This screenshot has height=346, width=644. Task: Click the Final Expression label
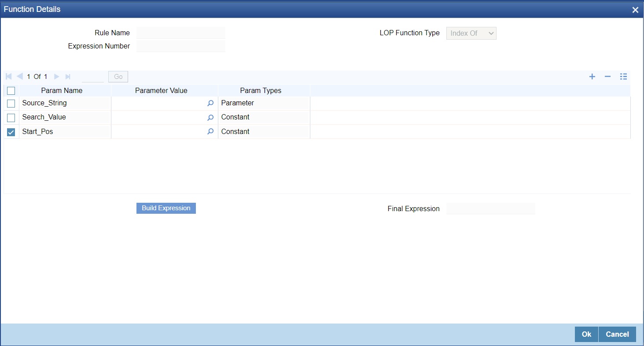(x=413, y=209)
